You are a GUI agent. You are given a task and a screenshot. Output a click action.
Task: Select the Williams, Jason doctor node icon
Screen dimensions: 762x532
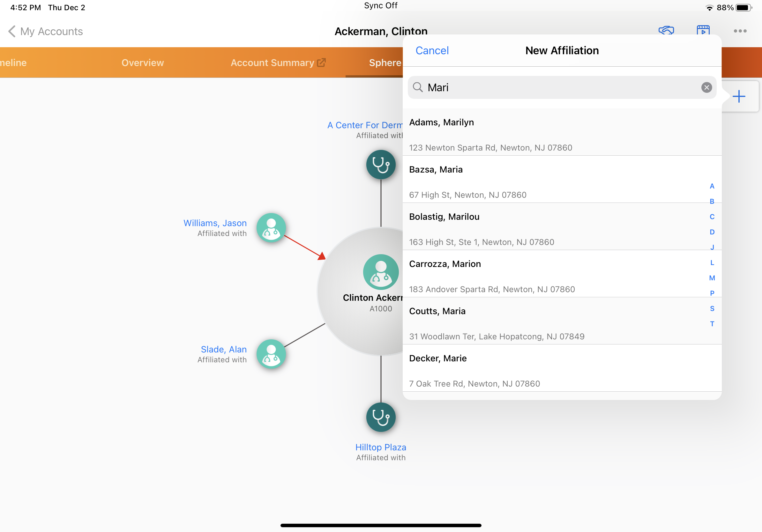pos(271,227)
